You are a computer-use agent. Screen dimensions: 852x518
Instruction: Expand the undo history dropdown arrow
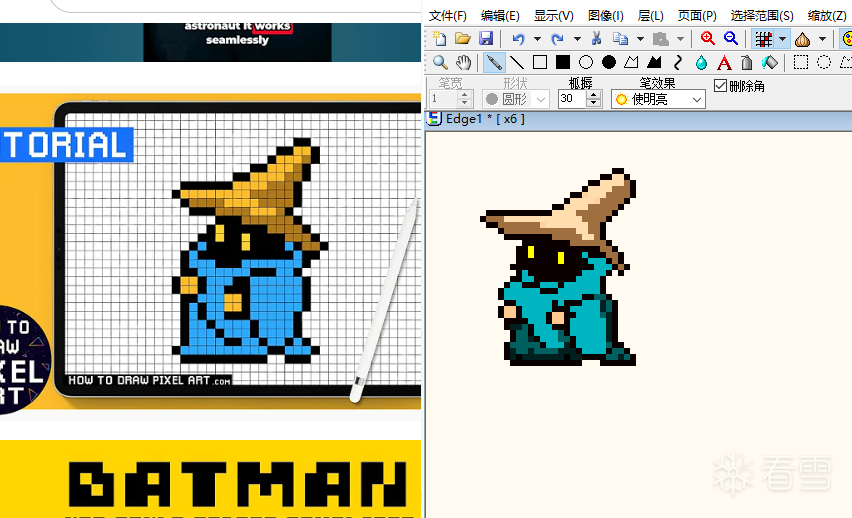[x=537, y=39]
